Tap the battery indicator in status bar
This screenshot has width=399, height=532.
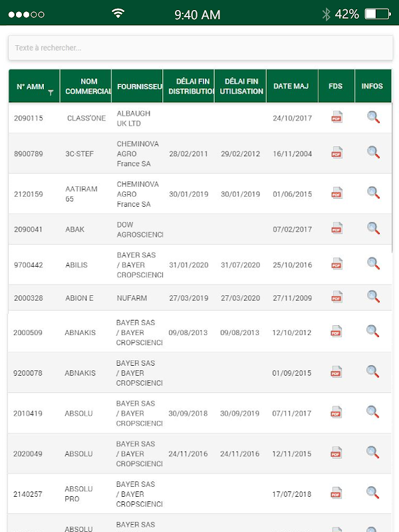[x=378, y=14]
